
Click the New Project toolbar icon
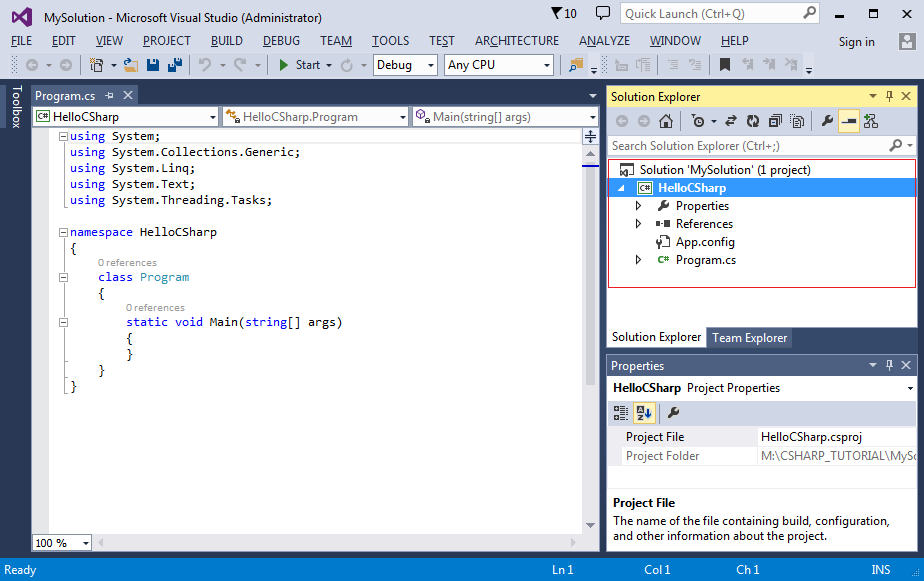(x=96, y=65)
